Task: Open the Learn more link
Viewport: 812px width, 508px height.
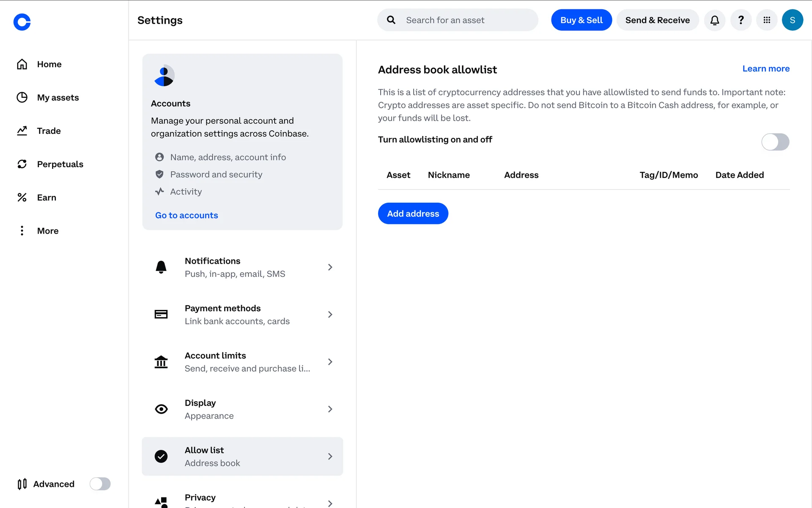Action: pyautogui.click(x=765, y=69)
